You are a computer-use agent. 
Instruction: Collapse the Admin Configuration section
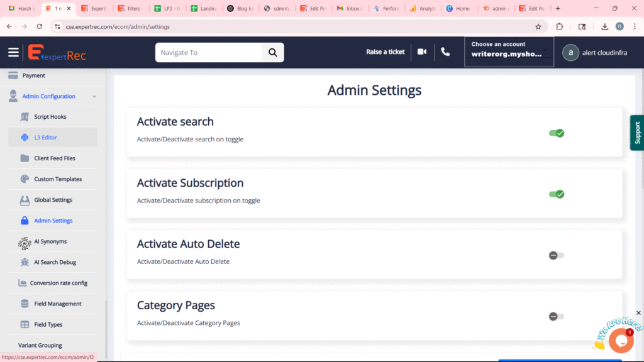tap(94, 97)
